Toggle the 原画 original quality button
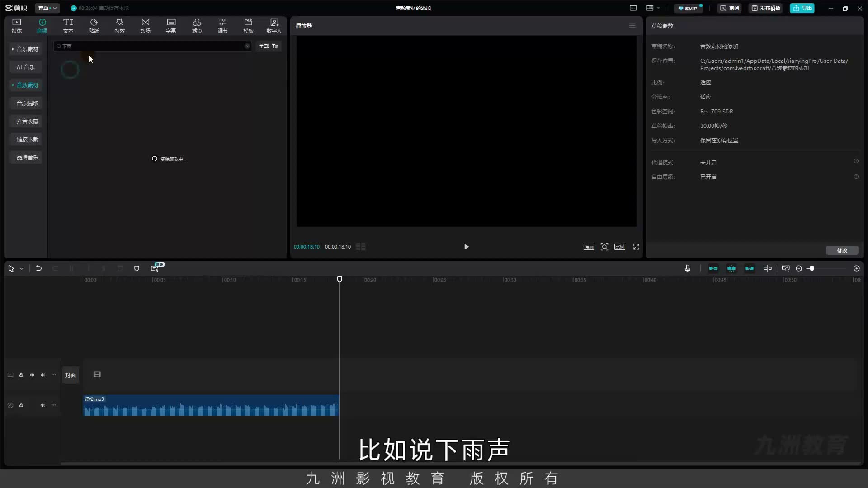868x488 pixels. [589, 247]
